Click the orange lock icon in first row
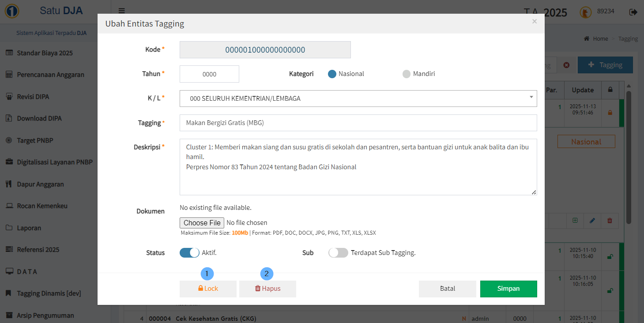The image size is (644, 323). click(610, 113)
